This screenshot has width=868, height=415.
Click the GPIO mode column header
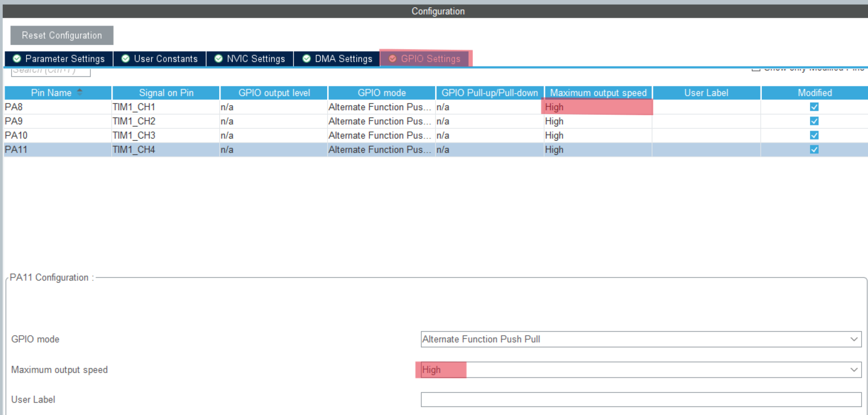coord(382,93)
